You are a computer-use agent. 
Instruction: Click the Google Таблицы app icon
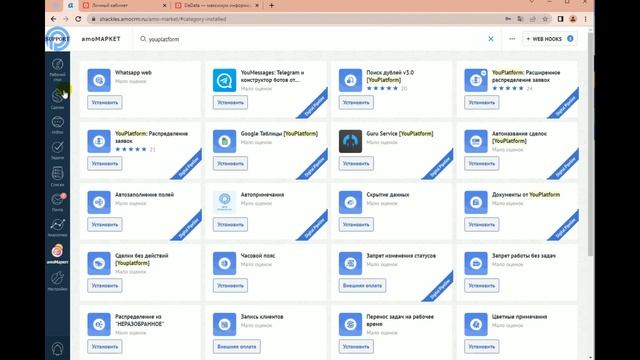click(224, 141)
